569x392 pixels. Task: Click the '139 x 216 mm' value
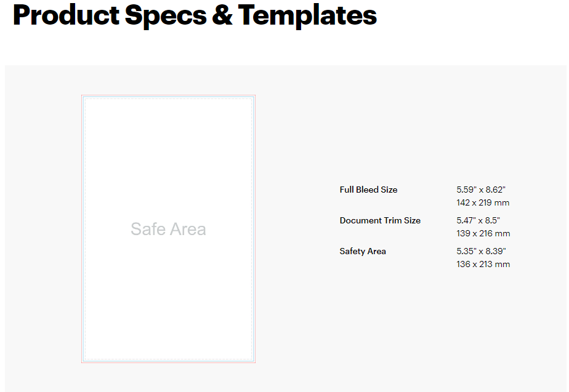coord(483,233)
